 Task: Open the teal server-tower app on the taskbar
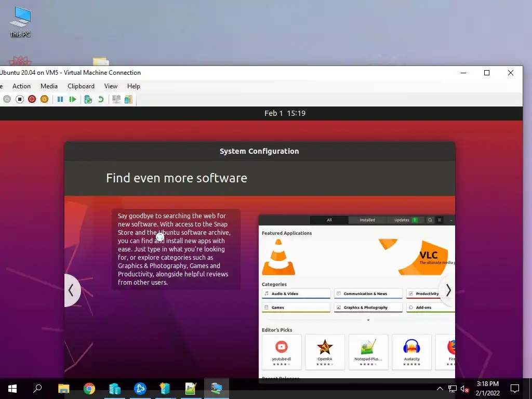point(165,389)
